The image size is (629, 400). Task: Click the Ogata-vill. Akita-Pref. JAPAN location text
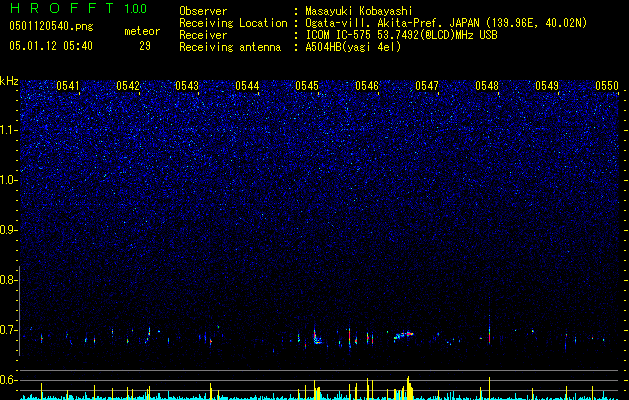pyautogui.click(x=446, y=23)
